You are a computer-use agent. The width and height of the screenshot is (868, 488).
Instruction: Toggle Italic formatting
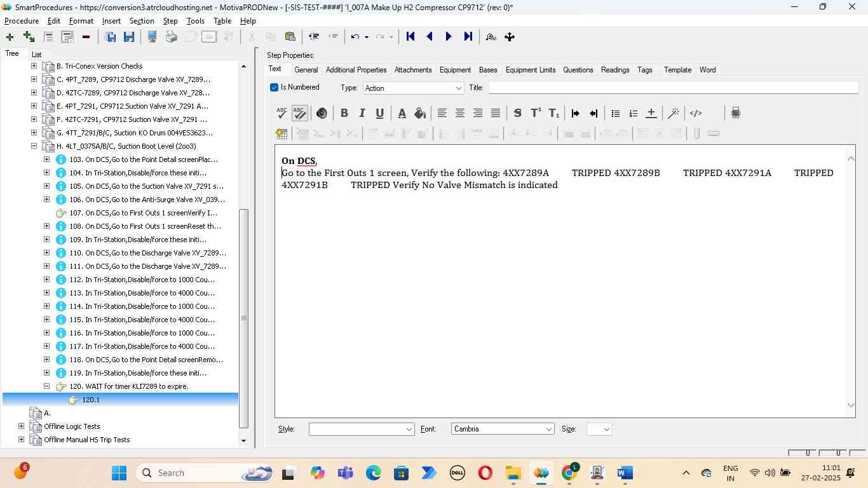pos(362,113)
